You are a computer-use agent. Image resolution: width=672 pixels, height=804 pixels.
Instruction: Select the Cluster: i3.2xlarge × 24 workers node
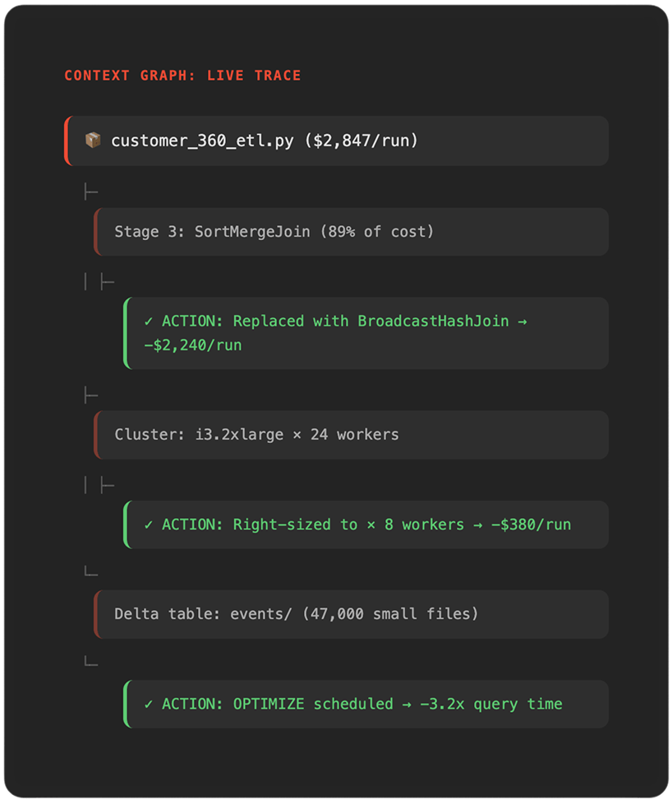tap(256, 434)
